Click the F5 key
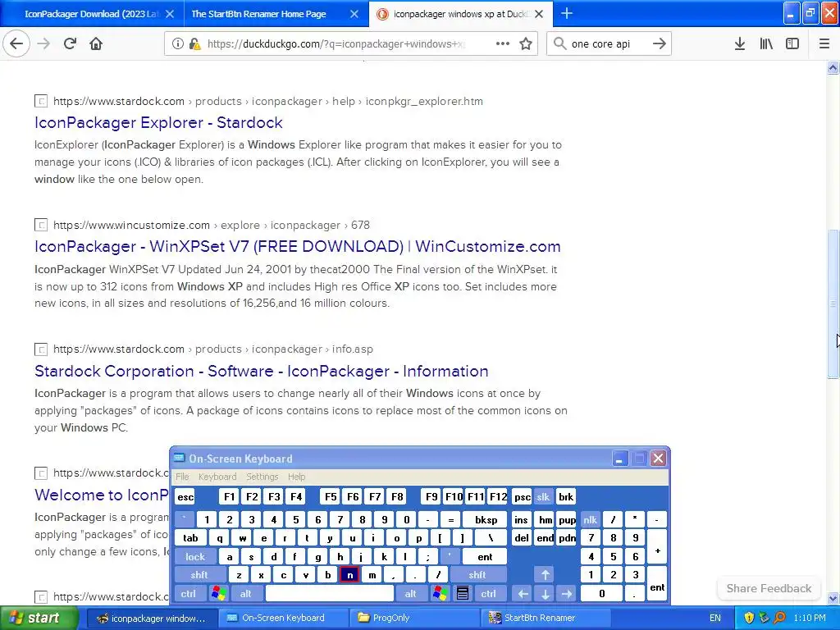840x630 pixels. click(x=331, y=496)
